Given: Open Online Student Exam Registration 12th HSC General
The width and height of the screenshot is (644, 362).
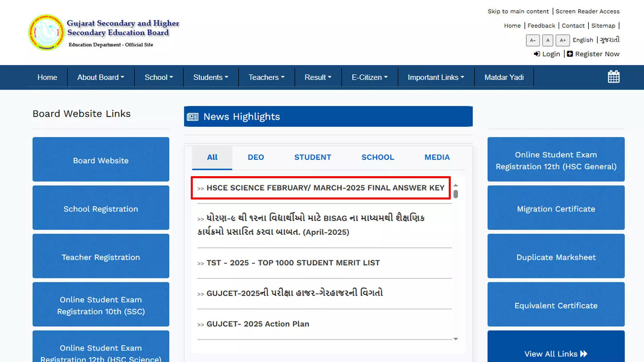Looking at the screenshot, I should point(556,159).
